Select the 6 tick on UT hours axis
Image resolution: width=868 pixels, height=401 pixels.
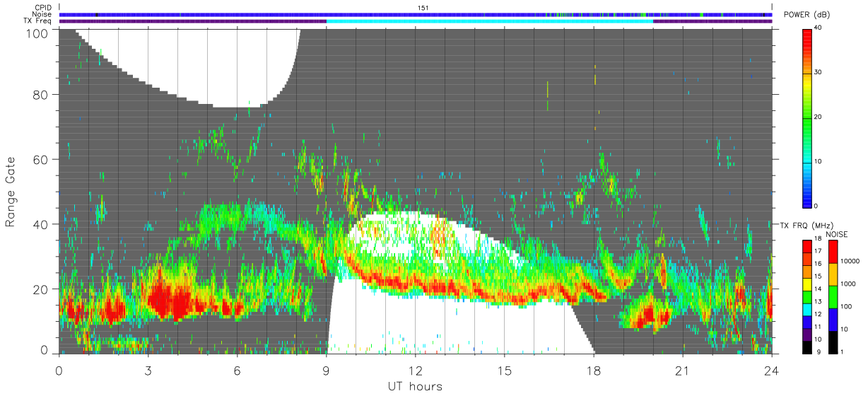(x=237, y=370)
